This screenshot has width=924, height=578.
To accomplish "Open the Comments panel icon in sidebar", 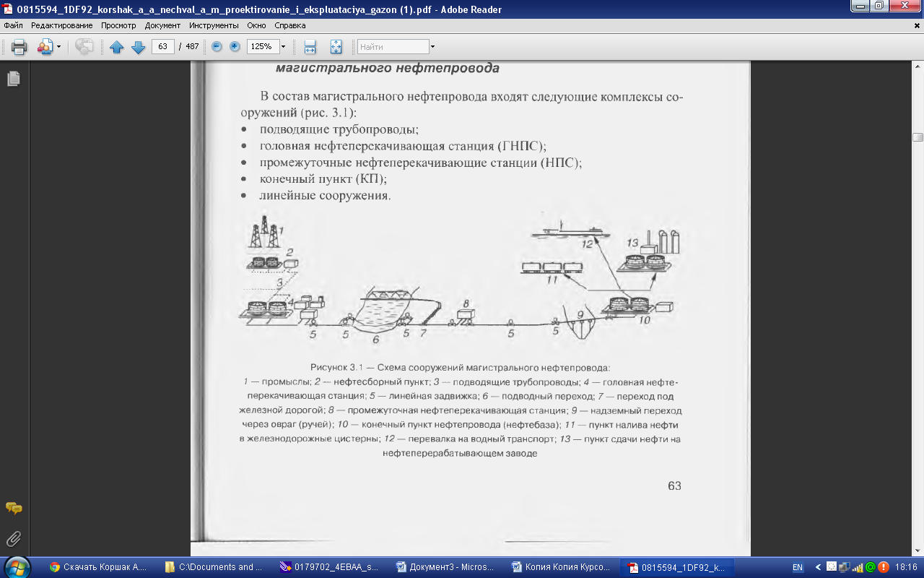I will click(13, 509).
